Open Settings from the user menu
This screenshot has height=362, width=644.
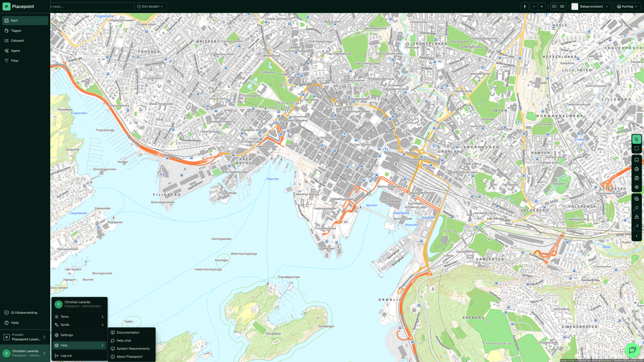coord(79,335)
